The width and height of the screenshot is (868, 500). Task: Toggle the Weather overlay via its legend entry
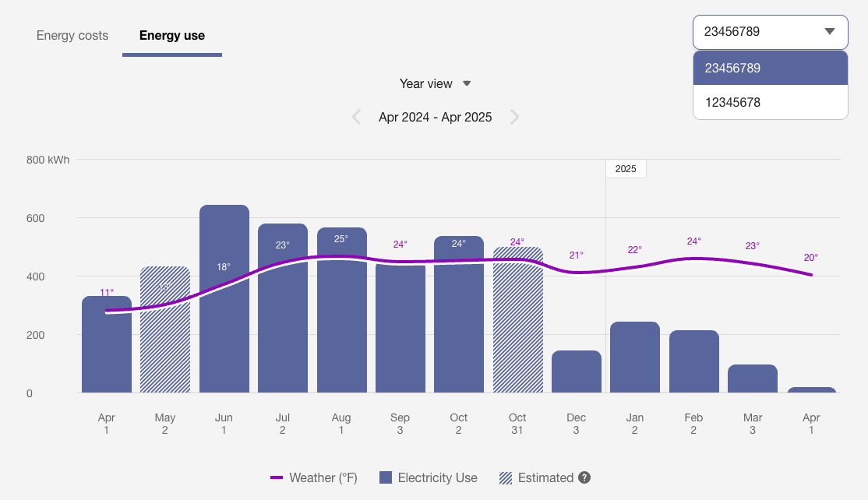click(322, 477)
